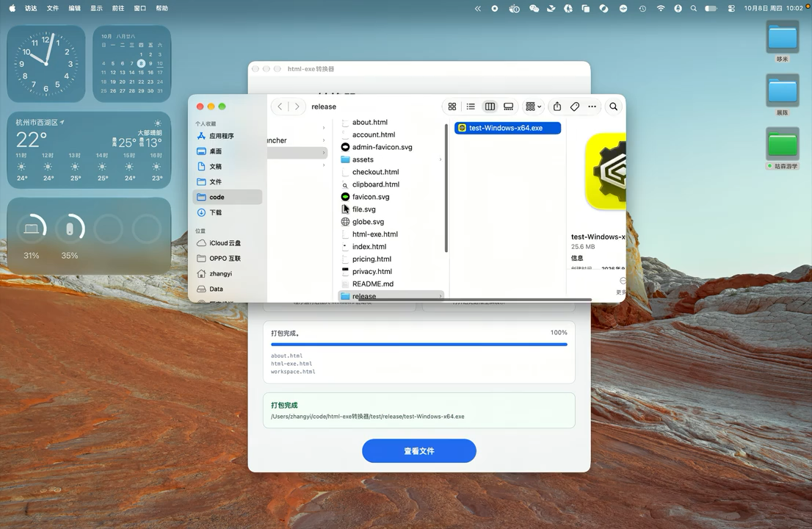Switch Finder to icon view
Image resolution: width=812 pixels, height=529 pixels.
point(452,107)
